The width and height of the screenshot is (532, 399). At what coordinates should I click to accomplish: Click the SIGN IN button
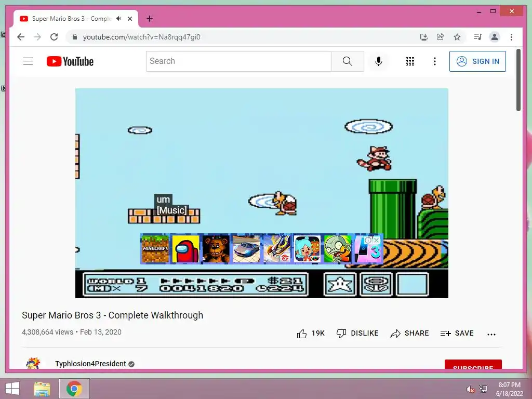478,61
